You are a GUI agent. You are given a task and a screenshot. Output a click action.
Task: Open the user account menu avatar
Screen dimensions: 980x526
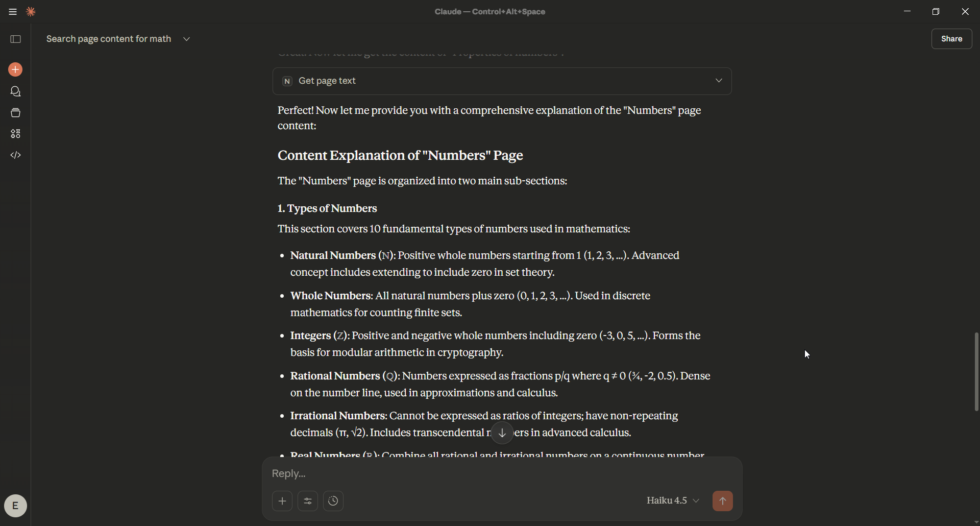coord(16,506)
